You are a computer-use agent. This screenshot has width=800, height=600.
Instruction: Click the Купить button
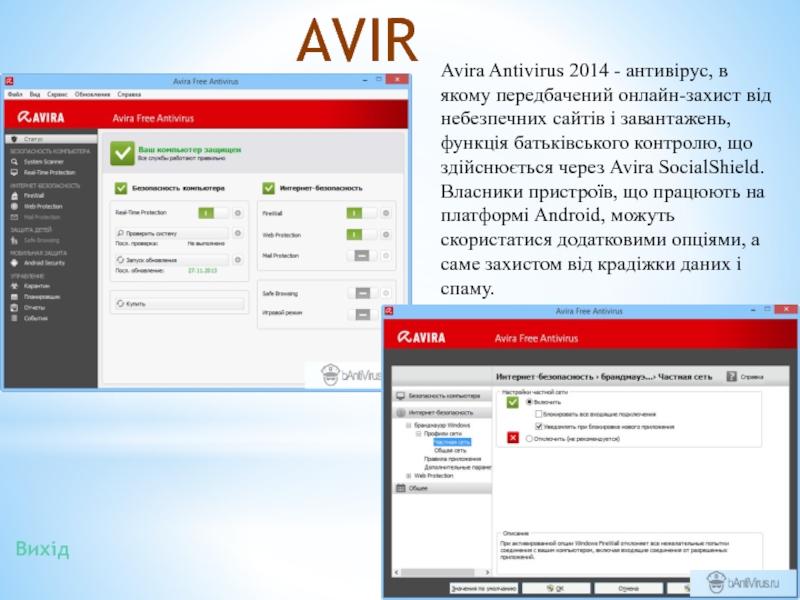point(179,304)
